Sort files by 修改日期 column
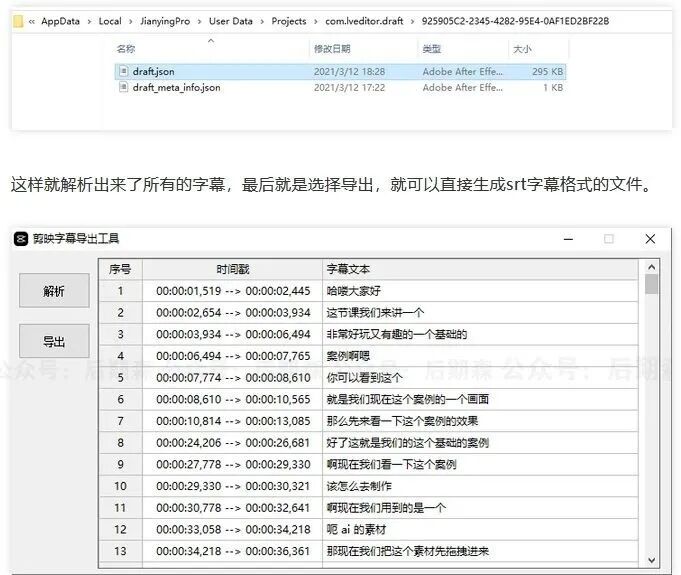 point(332,49)
